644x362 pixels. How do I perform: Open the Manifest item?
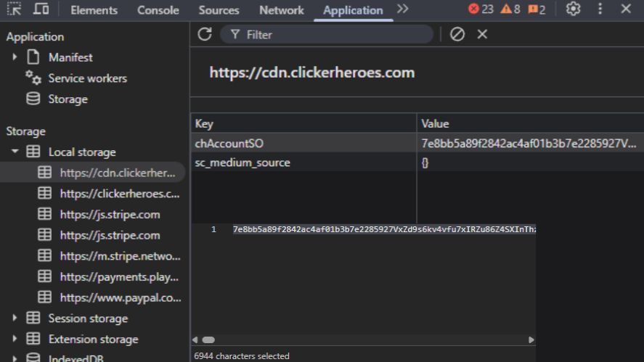click(x=70, y=57)
